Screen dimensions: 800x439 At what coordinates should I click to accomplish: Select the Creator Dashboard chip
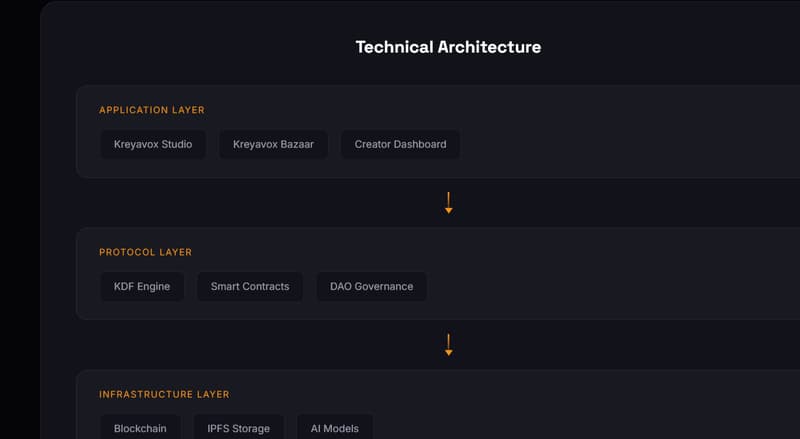point(401,144)
